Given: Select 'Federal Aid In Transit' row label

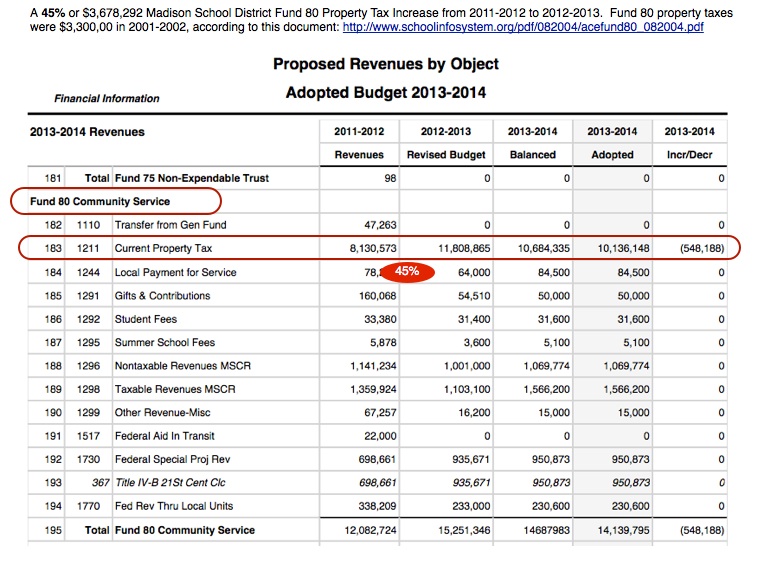Looking at the screenshot, I should click(165, 436).
